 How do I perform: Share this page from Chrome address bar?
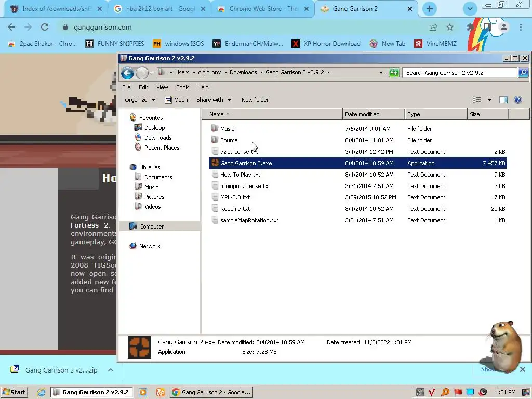pos(433,27)
